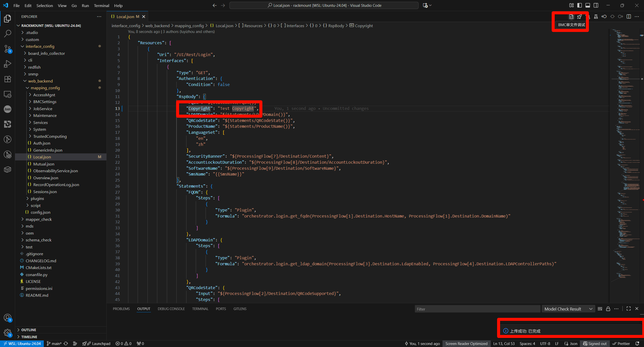Click the Prettier status bar button
This screenshot has height=347, width=644.
tap(621, 343)
